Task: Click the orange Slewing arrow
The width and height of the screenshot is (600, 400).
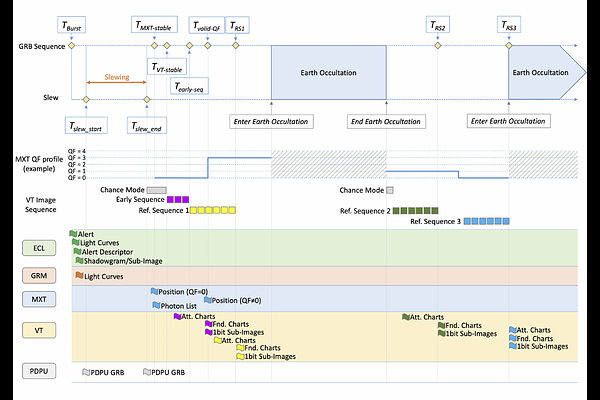Action: tap(116, 82)
